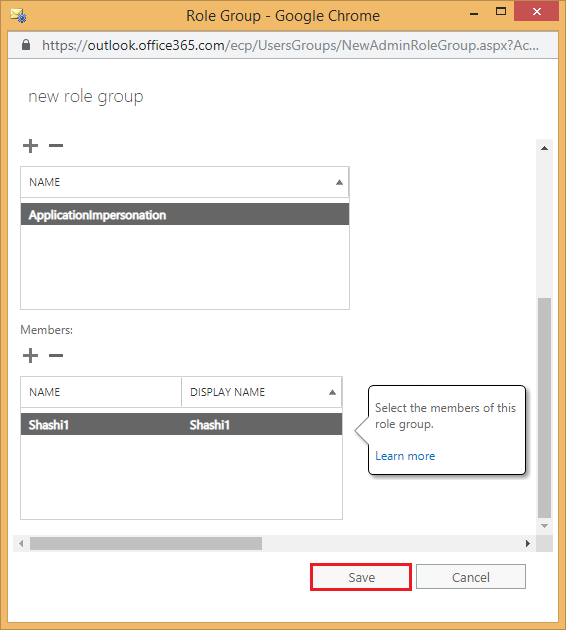
Task: Click the vertical scrollbar up arrow
Action: (544, 148)
